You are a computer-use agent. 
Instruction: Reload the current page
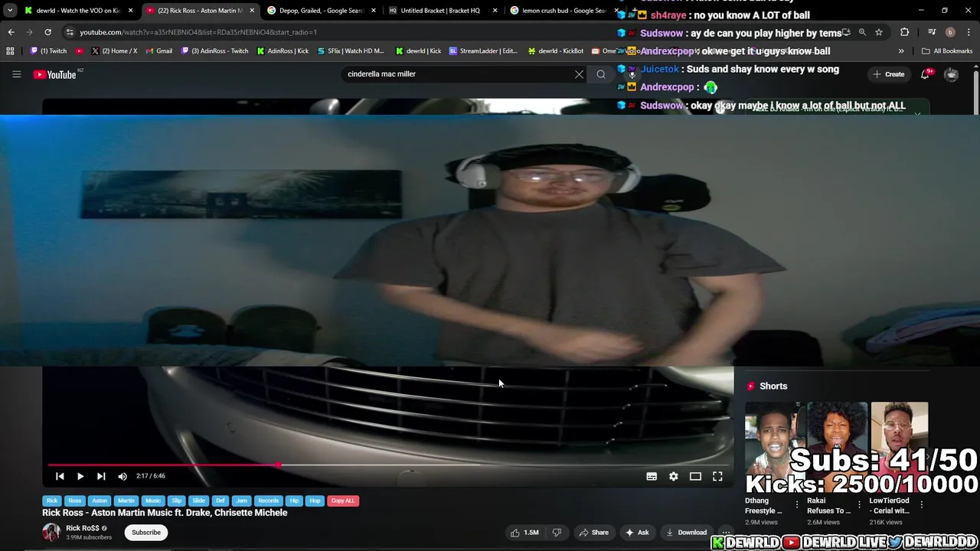[x=47, y=32]
